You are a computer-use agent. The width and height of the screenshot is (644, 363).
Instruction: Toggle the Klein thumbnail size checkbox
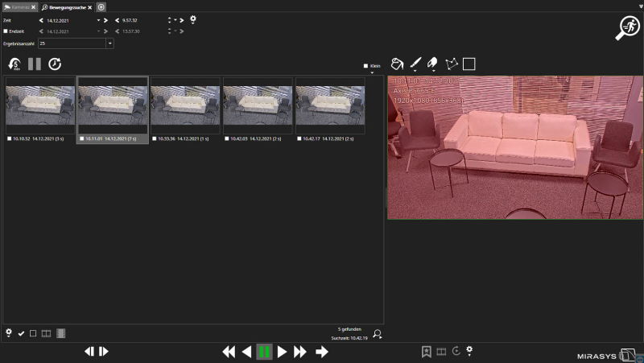(x=365, y=66)
